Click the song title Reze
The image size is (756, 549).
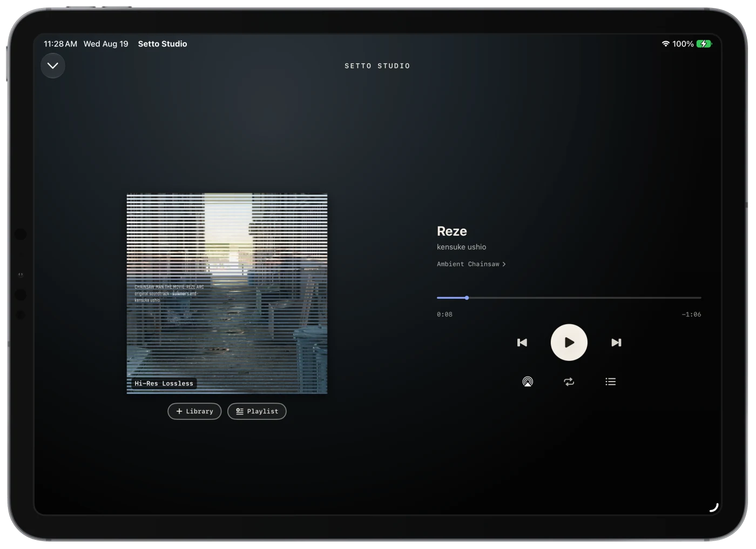tap(452, 231)
